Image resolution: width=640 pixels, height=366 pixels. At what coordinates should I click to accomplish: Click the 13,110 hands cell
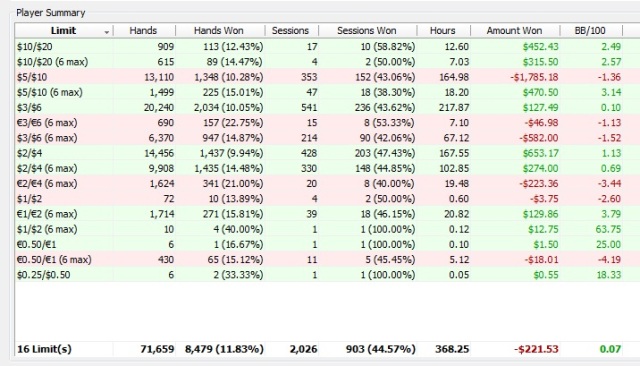coord(159,77)
